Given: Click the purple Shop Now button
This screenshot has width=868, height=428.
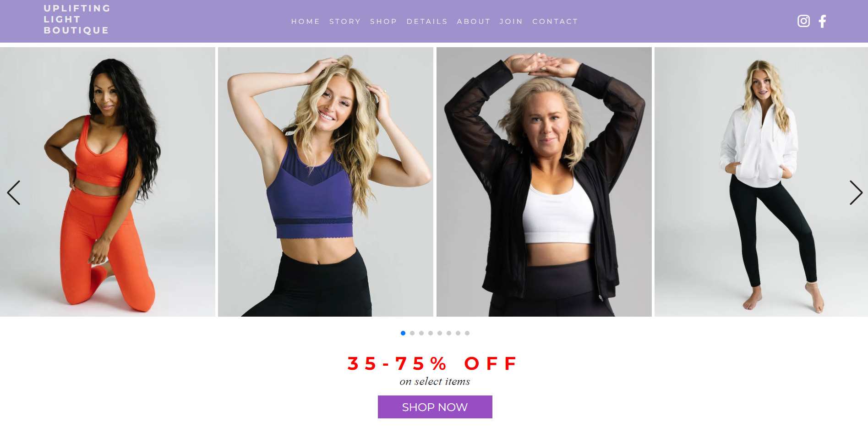Looking at the screenshot, I should [435, 407].
